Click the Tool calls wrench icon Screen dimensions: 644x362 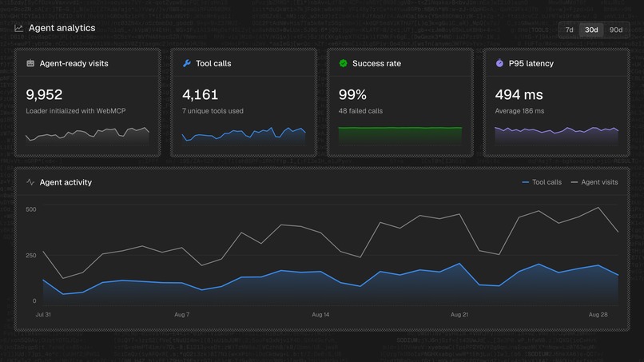click(x=187, y=63)
